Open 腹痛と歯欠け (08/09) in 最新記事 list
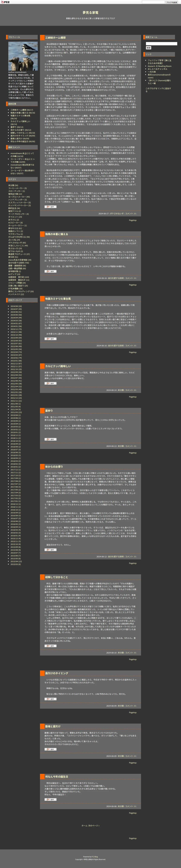This screenshot has width=181, height=868. point(20,139)
